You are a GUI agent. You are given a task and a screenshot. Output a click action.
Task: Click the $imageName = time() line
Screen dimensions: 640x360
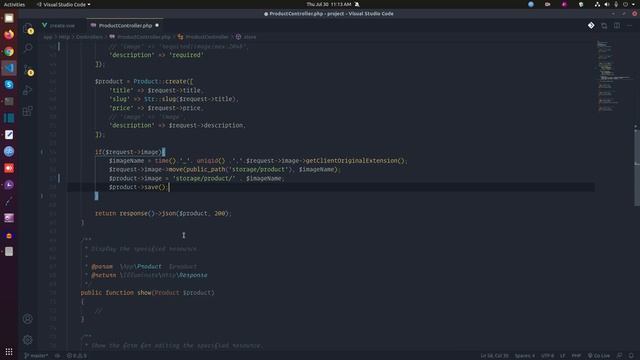[x=258, y=161]
